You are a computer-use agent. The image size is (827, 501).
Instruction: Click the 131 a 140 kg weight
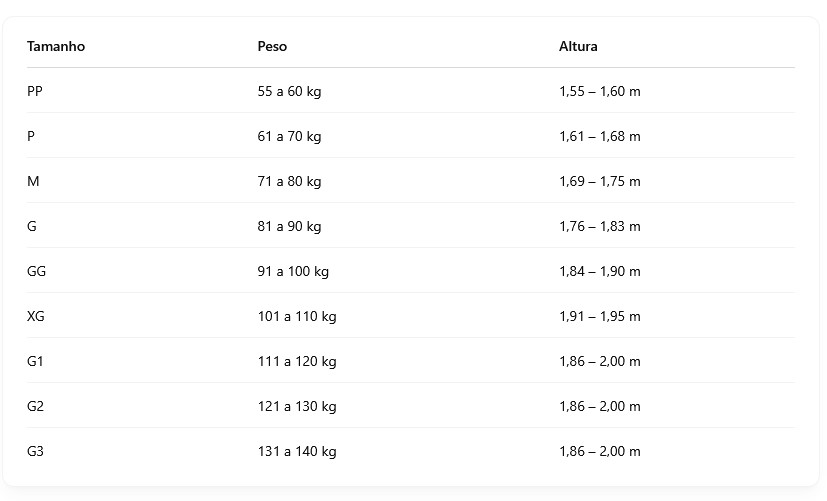coord(296,451)
